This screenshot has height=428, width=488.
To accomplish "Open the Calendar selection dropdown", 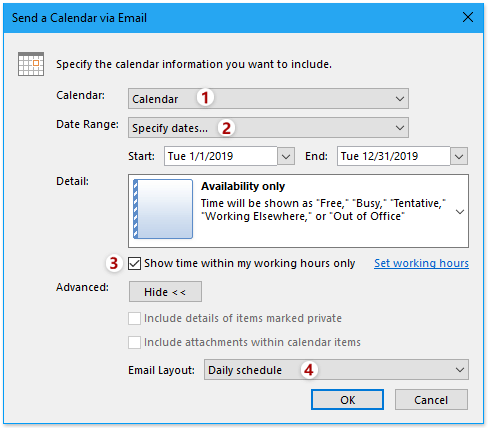I will 268,99.
